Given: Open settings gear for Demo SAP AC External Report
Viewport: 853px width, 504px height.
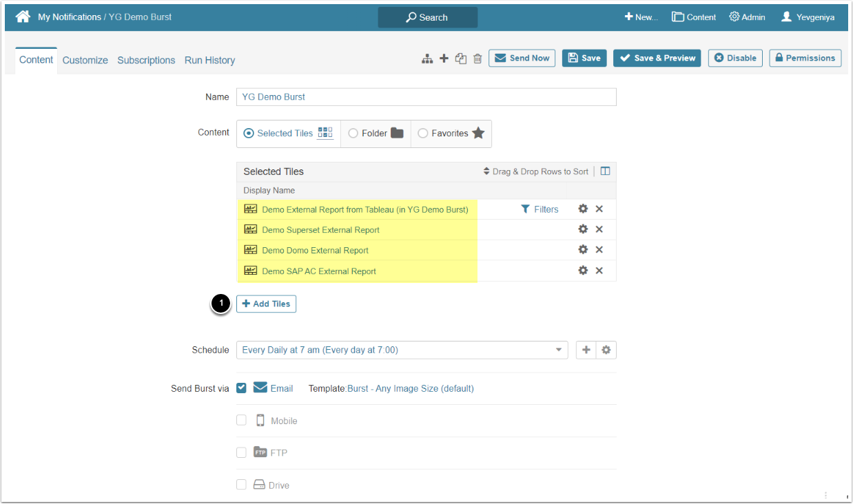Looking at the screenshot, I should click(583, 271).
